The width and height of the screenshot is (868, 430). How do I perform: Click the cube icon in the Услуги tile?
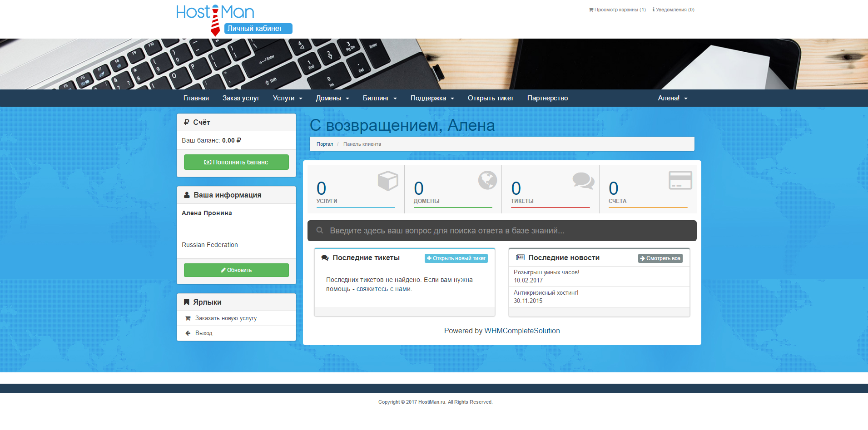tap(388, 181)
